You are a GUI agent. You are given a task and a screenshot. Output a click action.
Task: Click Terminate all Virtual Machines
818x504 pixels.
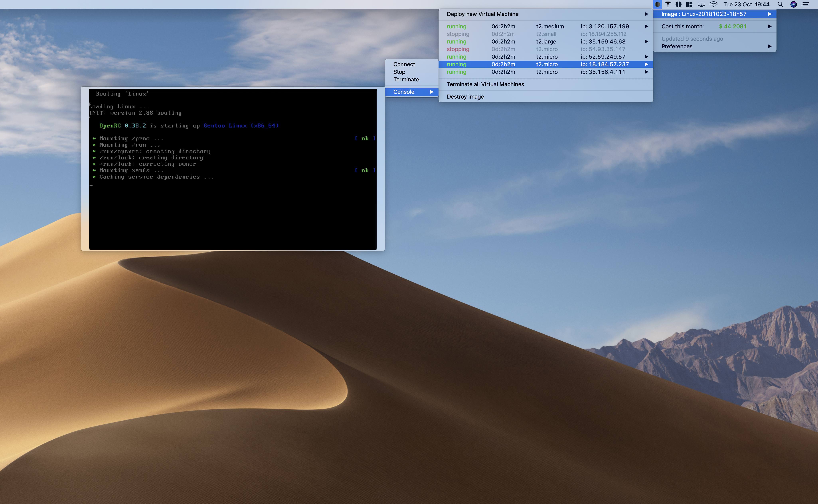click(x=485, y=84)
